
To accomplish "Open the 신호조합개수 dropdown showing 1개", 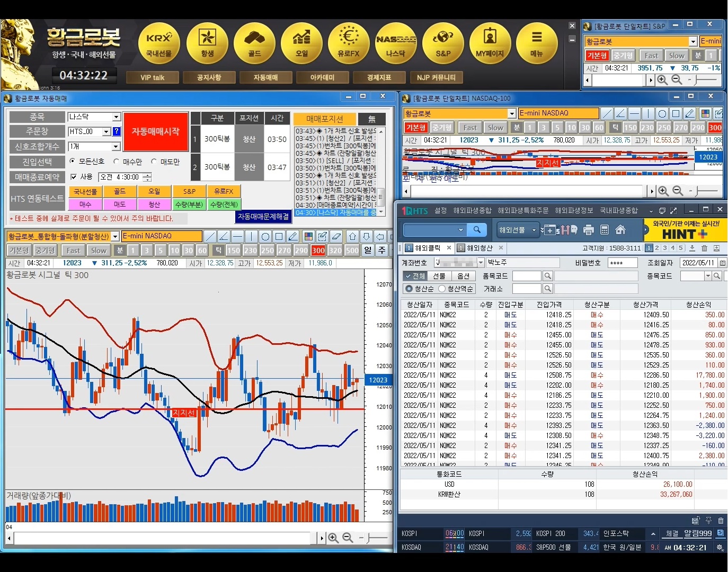I will pos(94,146).
